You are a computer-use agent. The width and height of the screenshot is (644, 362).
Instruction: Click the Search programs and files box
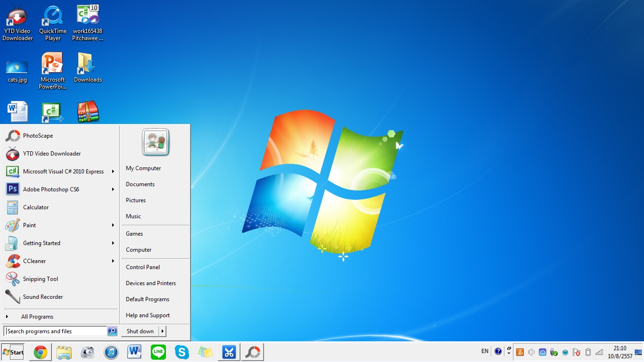pos(56,331)
